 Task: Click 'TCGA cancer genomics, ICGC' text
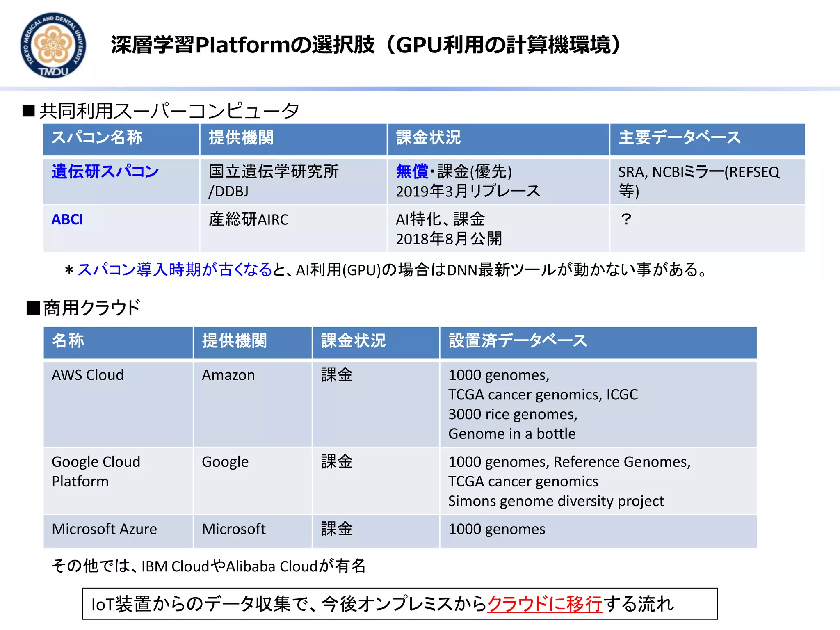[543, 395]
